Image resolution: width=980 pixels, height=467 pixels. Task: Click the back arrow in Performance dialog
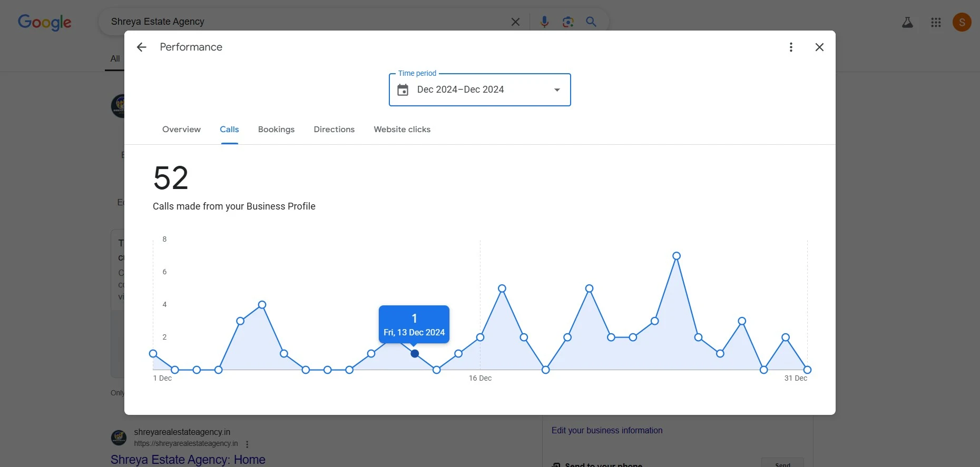click(x=141, y=47)
